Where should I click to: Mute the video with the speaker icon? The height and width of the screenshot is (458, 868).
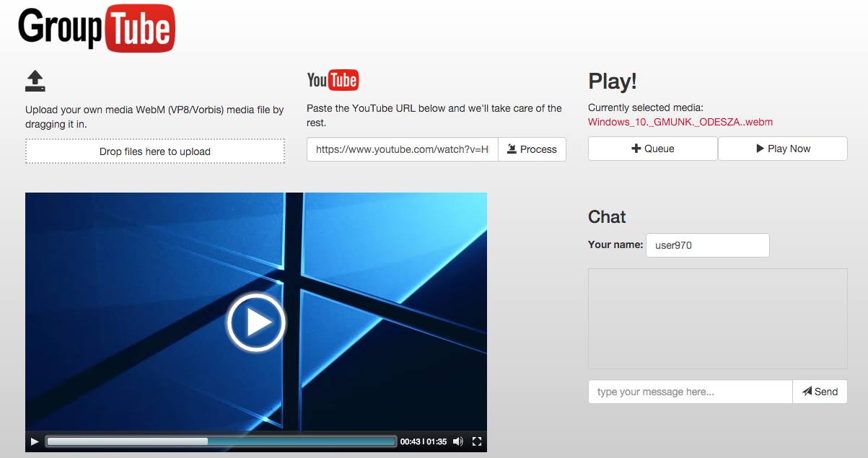[457, 441]
